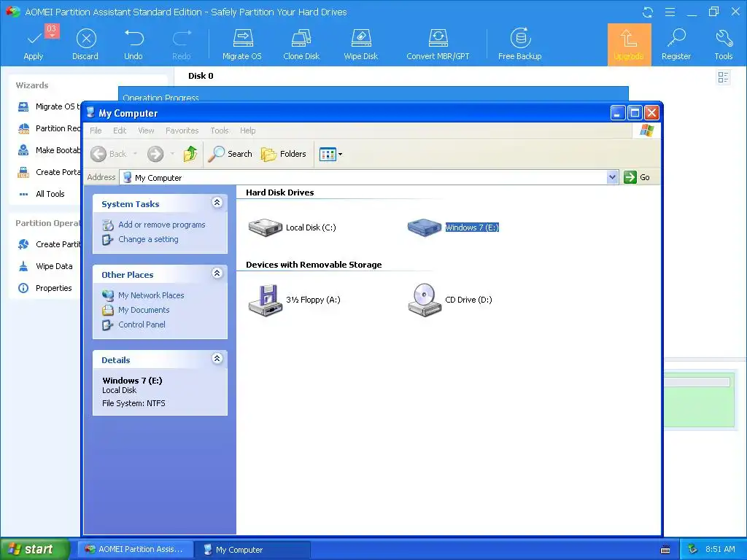Select CD Drive (D:) icon
Image resolution: width=747 pixels, height=560 pixels.
coord(449,300)
